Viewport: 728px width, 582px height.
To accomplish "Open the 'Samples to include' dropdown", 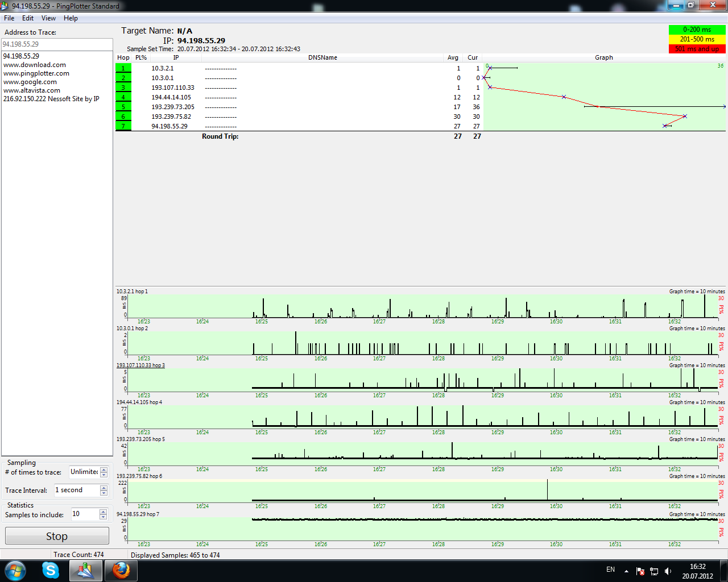I will pos(103,514).
